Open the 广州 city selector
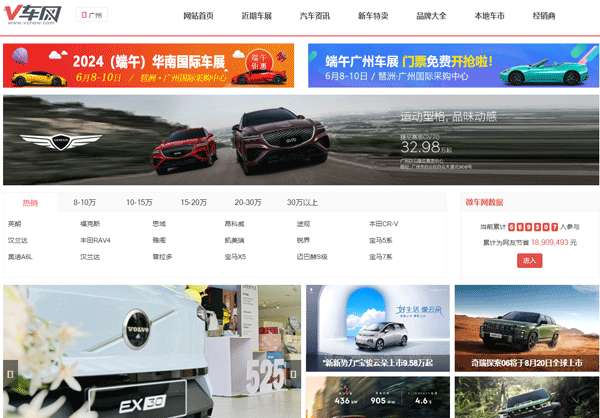The height and width of the screenshot is (418, 600). pos(92,15)
